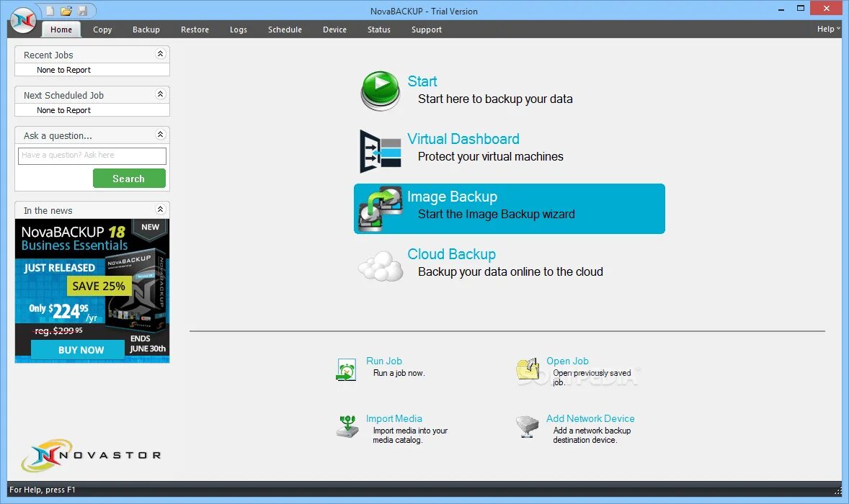
Task: Click 'None to Report' under Next Scheduled Job
Action: (64, 110)
